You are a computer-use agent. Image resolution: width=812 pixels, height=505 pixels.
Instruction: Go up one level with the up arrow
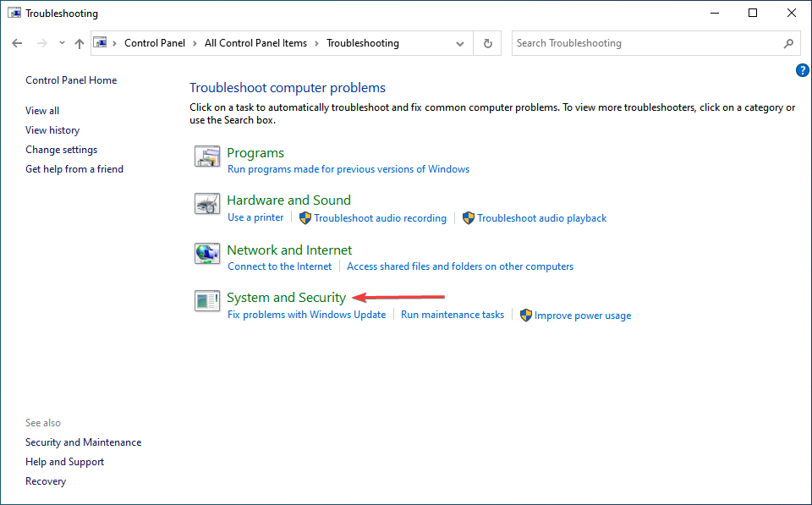point(80,43)
